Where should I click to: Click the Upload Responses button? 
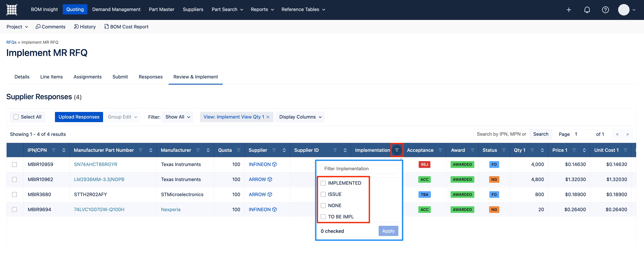point(79,117)
